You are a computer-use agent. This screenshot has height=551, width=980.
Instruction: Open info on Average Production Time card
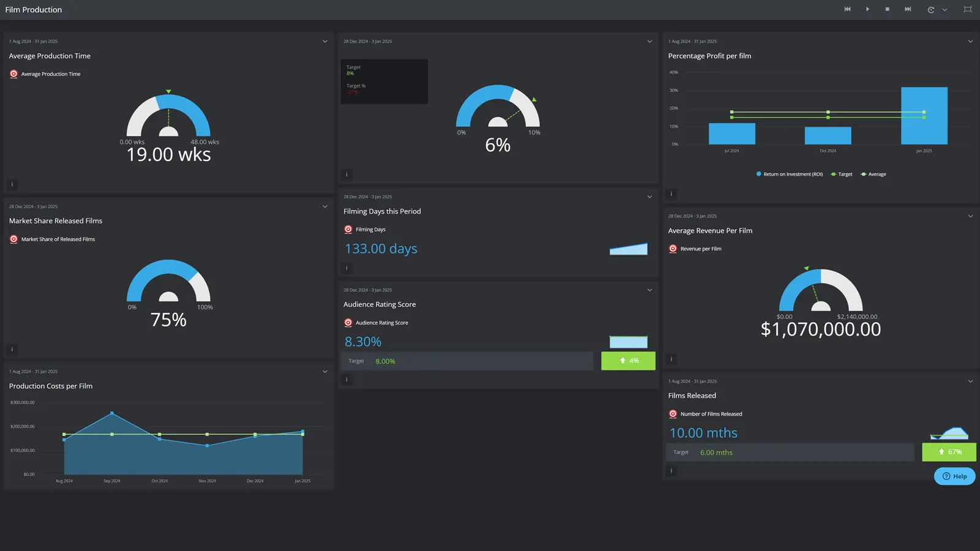pyautogui.click(x=12, y=184)
